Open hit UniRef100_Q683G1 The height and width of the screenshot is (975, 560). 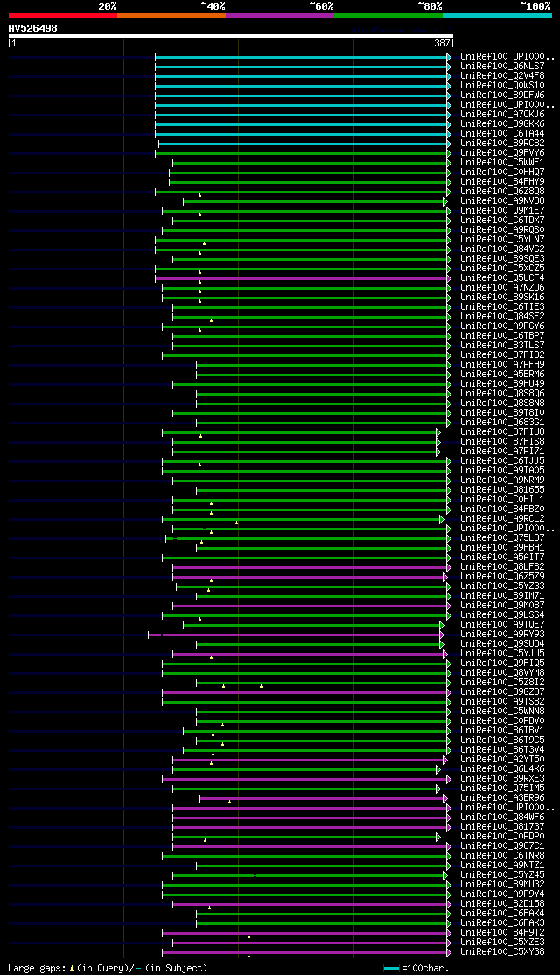503,423
